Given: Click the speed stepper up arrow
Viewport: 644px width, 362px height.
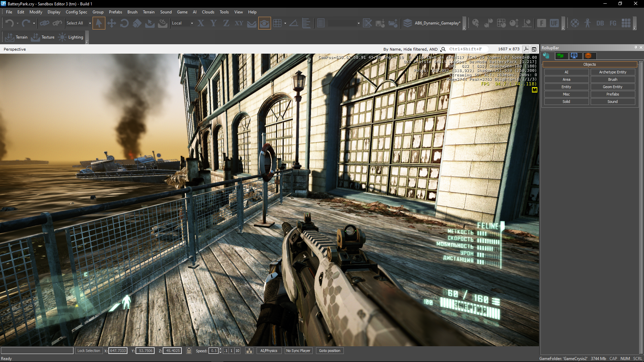Looking at the screenshot, I should (x=220, y=349).
